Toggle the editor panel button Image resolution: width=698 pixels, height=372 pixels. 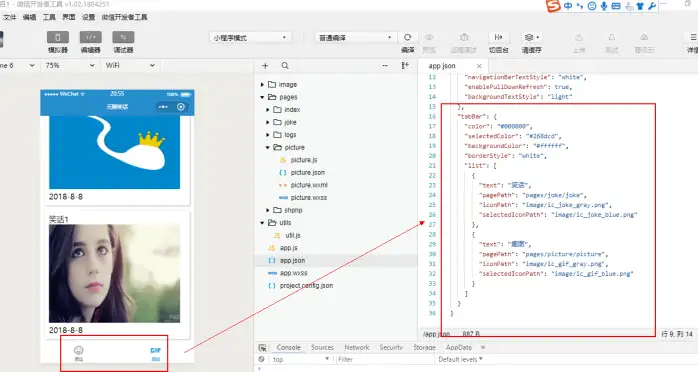91,37
